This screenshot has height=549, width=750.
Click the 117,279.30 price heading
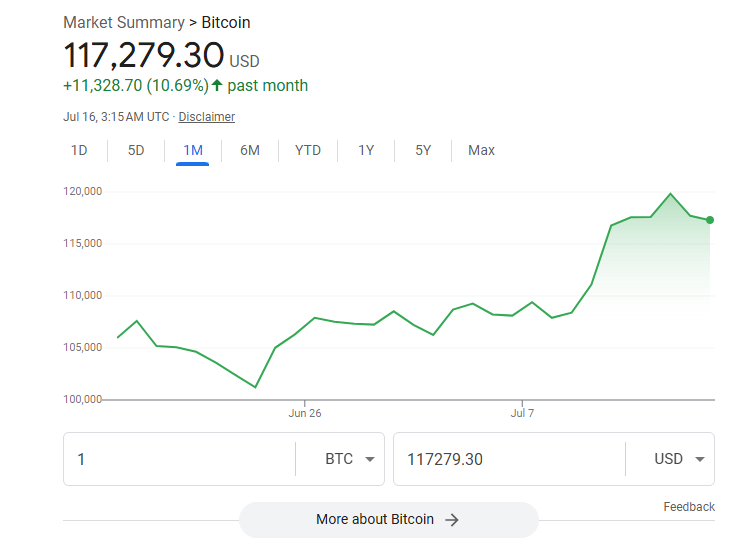[143, 55]
